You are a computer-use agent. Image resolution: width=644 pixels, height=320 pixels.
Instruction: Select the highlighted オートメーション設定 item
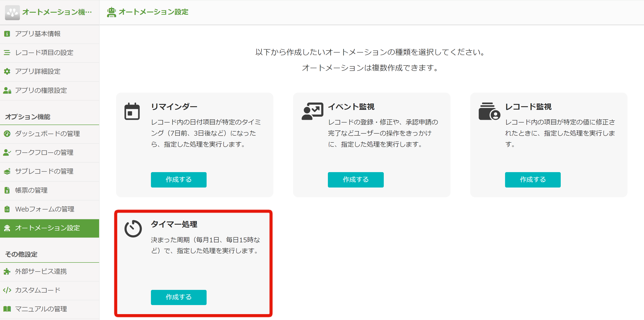pyautogui.click(x=50, y=228)
